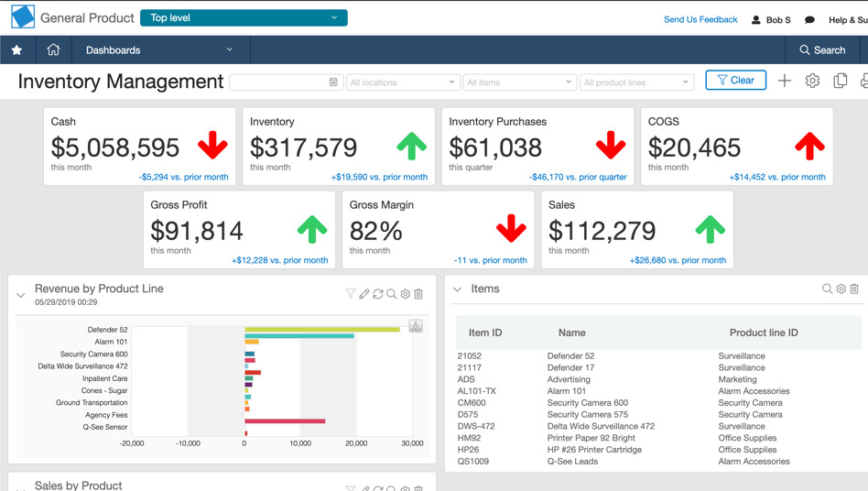Search within the Items panel
This screenshot has height=491, width=868.
click(x=827, y=289)
